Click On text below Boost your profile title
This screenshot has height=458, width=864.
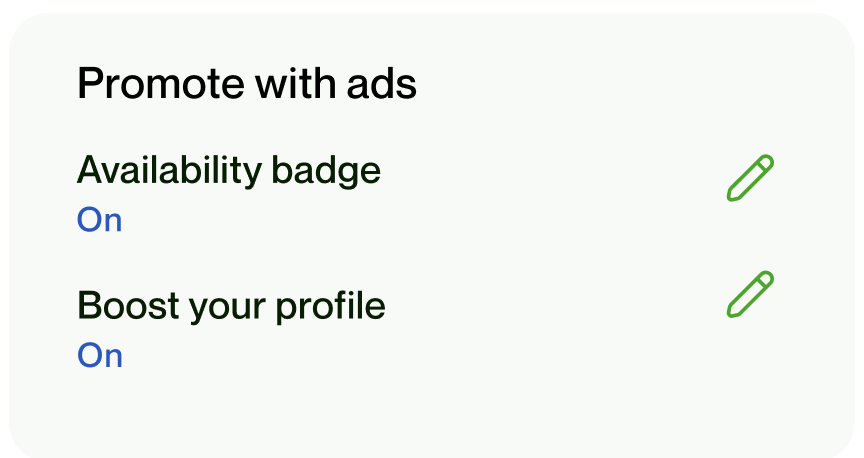99,355
